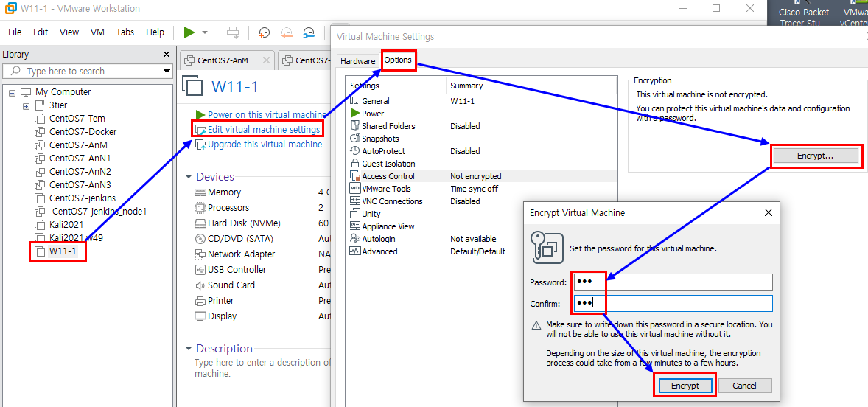This screenshot has height=407, width=868.
Task: Switch to the Options tab
Action: click(399, 60)
